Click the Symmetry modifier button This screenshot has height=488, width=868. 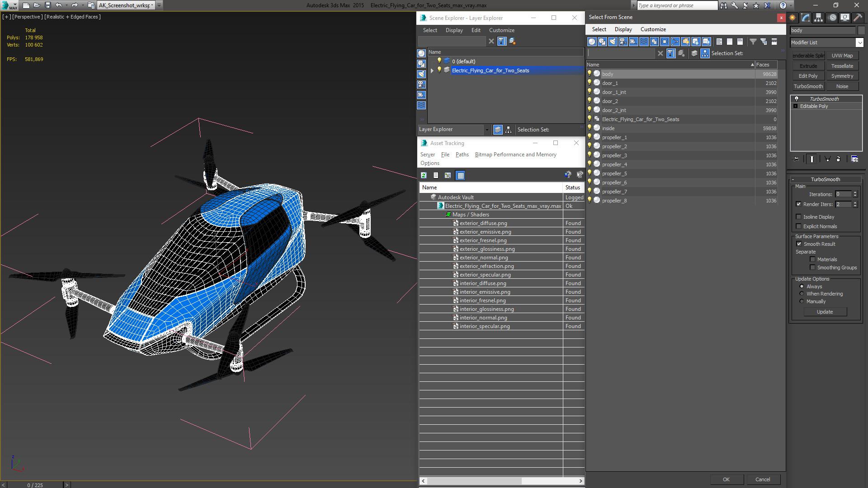point(842,76)
